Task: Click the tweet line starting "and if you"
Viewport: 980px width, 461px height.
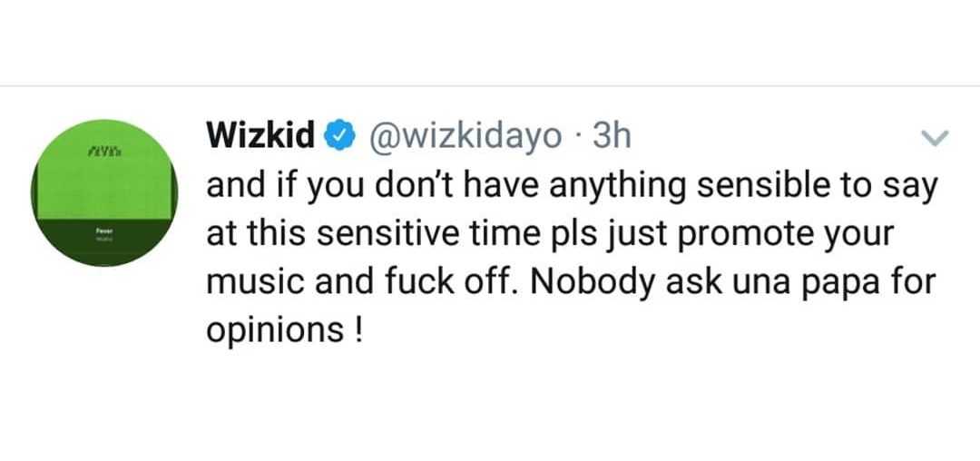Action: (572, 186)
